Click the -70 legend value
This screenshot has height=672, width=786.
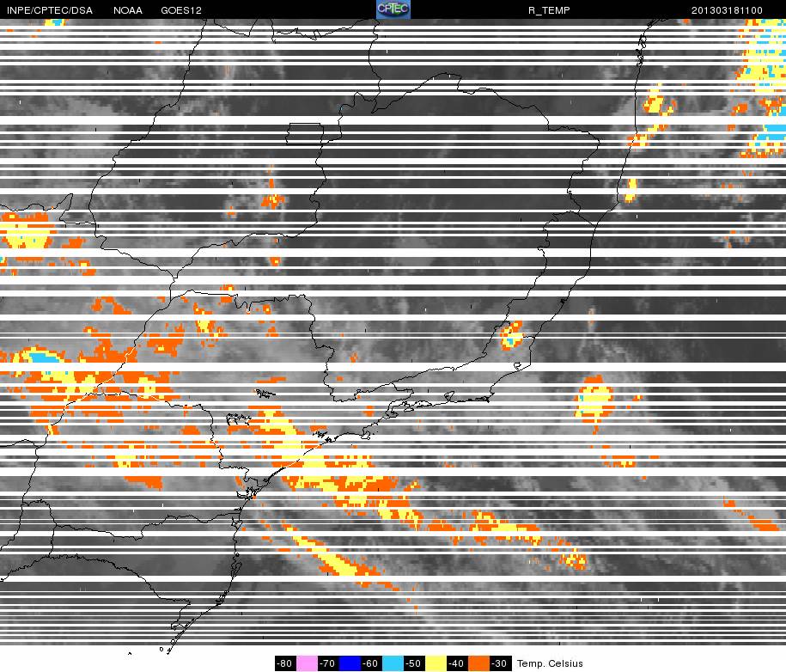point(328,663)
